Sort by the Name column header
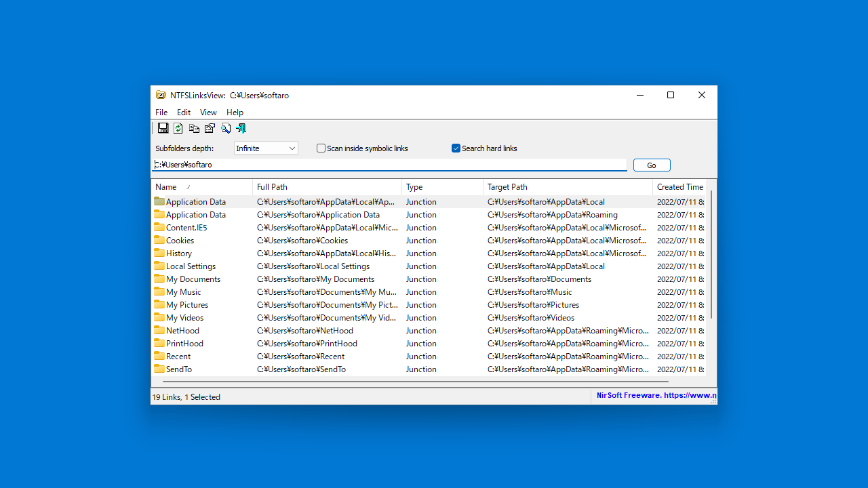This screenshot has height=488, width=868. [x=202, y=187]
